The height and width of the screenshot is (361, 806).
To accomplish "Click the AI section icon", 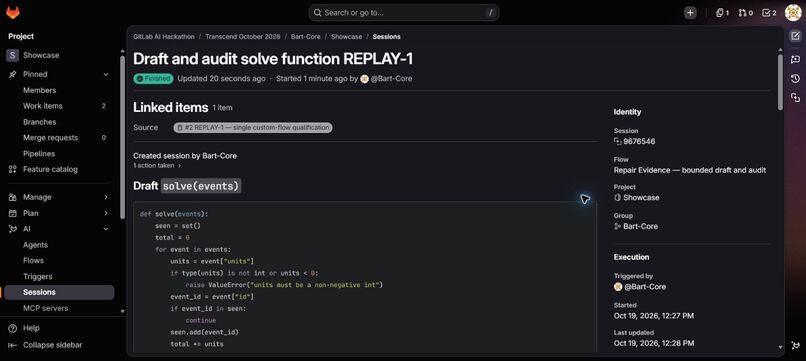I will click(x=13, y=229).
